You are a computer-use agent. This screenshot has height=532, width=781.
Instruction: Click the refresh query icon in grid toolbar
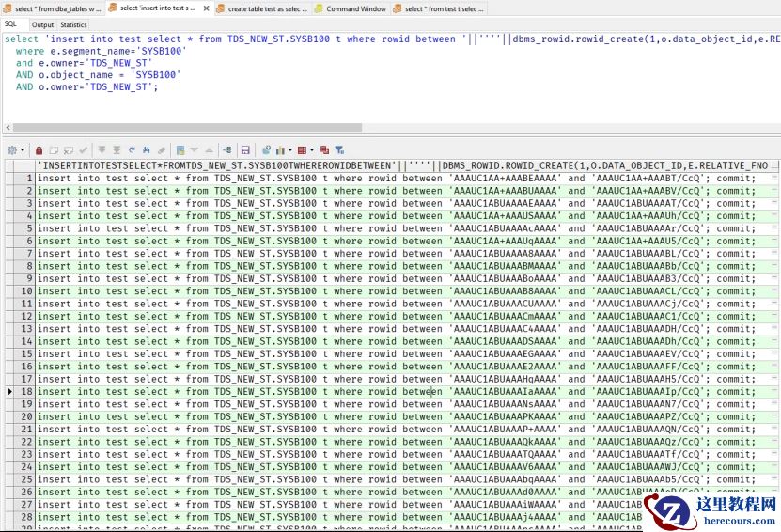132,150
